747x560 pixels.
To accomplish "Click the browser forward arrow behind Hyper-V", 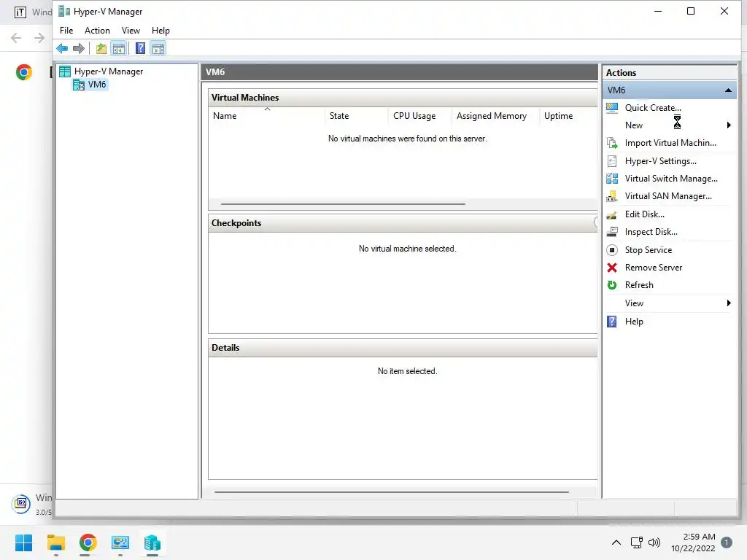I will 39,38.
